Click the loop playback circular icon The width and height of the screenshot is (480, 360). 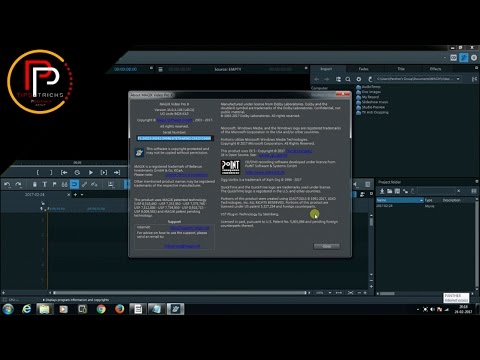click(77, 172)
